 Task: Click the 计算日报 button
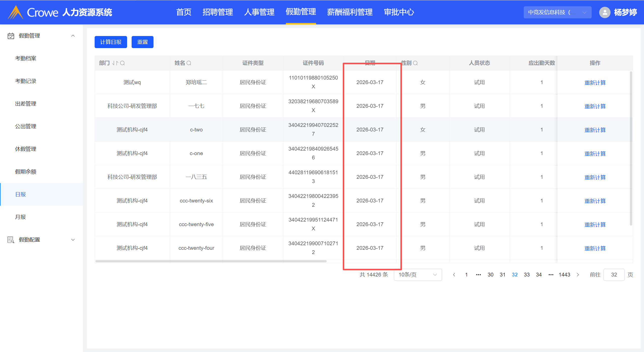(x=111, y=42)
